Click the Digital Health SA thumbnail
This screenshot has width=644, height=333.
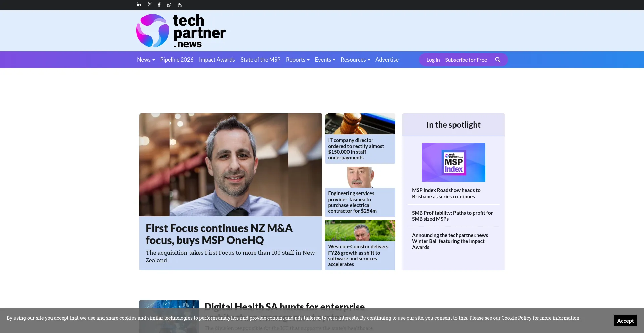click(x=169, y=317)
